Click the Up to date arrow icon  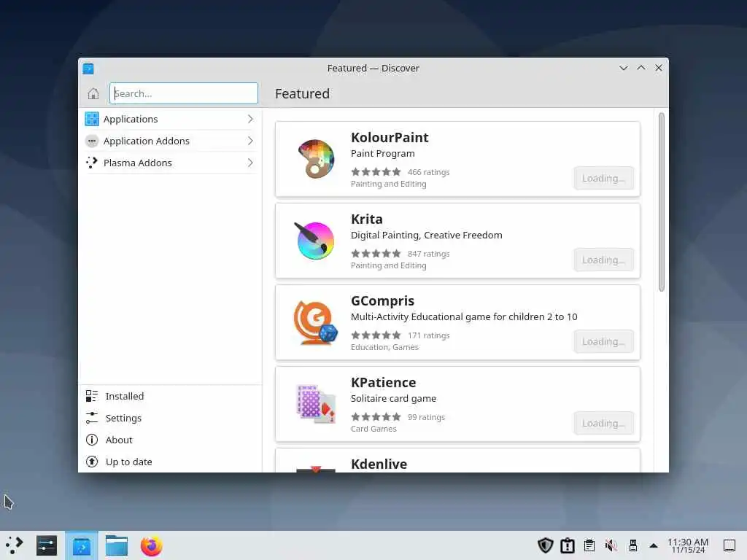point(91,462)
